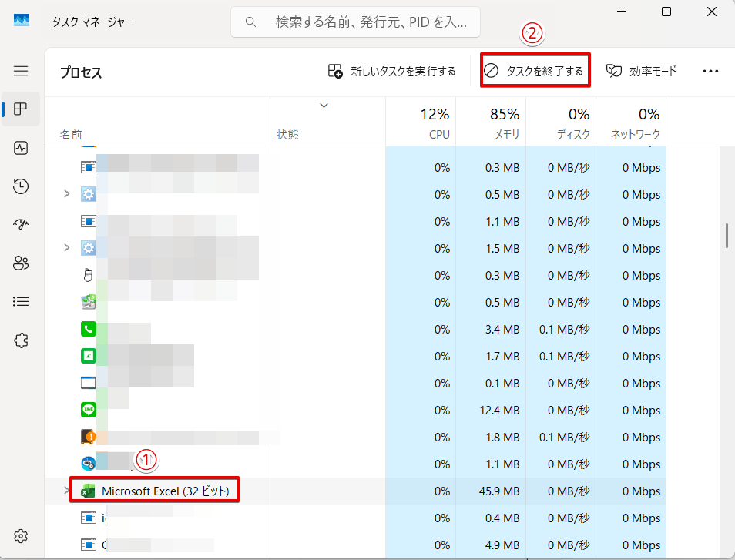This screenshot has height=560, width=735.
Task: Expand the first collapsed gear process row
Action: pos(67,194)
